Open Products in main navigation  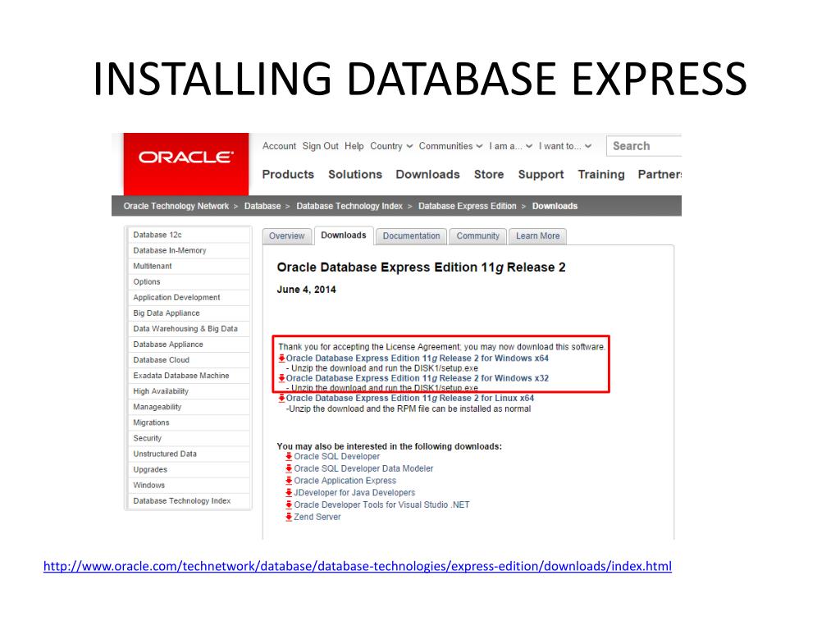(288, 175)
